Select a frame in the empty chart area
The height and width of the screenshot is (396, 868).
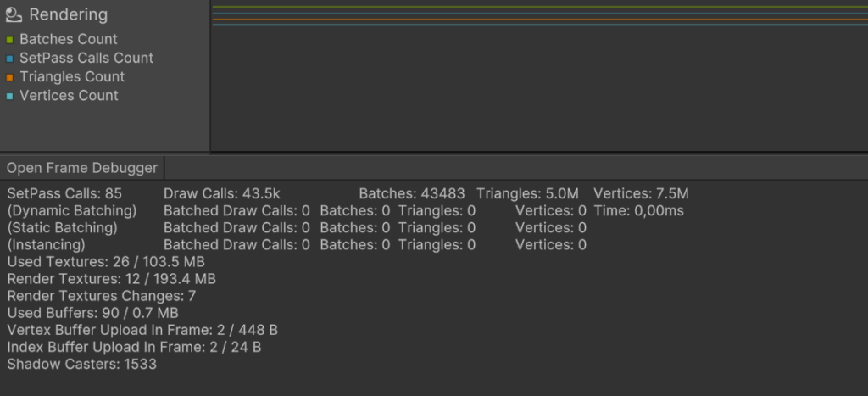pyautogui.click(x=540, y=89)
